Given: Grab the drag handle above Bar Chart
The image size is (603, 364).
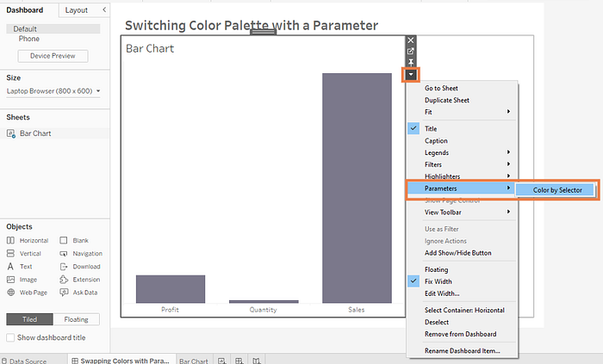Looking at the screenshot, I should click(263, 32).
